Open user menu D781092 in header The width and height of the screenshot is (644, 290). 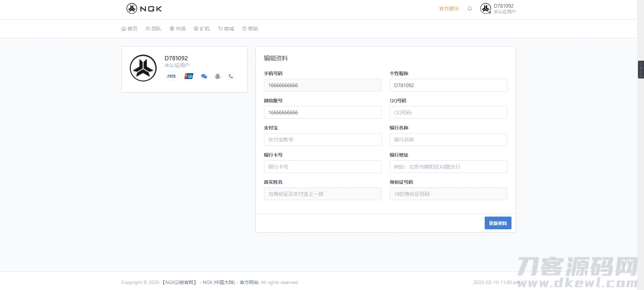(x=498, y=9)
